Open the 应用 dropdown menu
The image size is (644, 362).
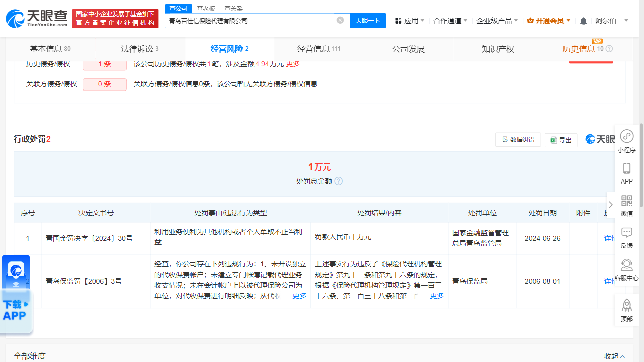click(x=410, y=21)
